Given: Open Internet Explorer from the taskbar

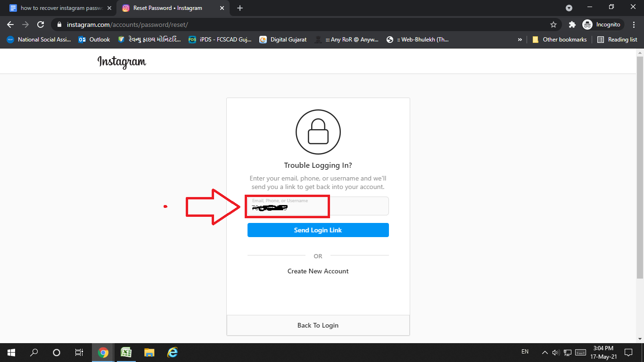Looking at the screenshot, I should [x=172, y=352].
